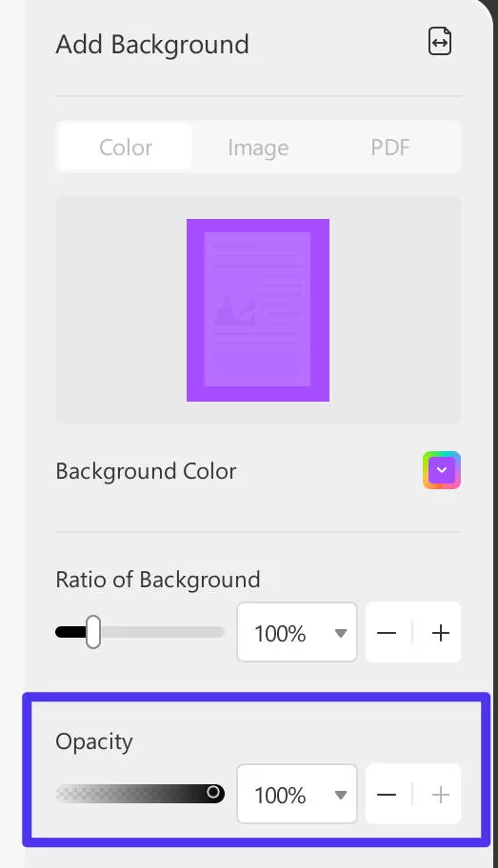Switch to the PDF tab
The image size is (498, 868).
click(390, 148)
